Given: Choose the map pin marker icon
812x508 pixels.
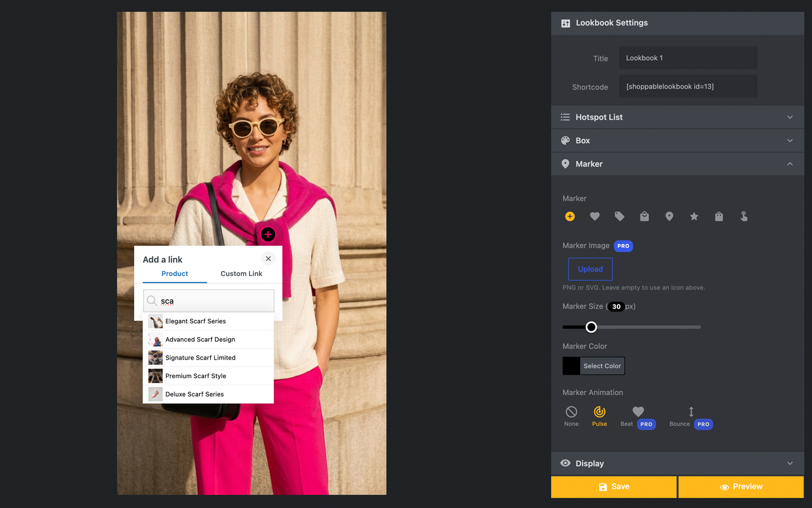Looking at the screenshot, I should coord(669,216).
